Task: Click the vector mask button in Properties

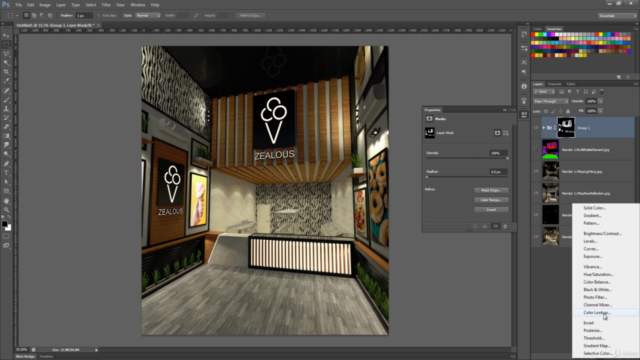Action: (x=506, y=133)
